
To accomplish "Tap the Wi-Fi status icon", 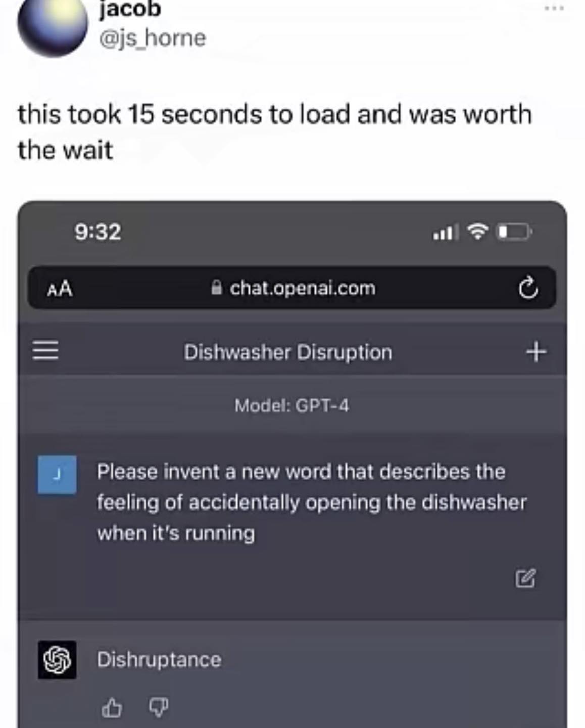I will (478, 232).
